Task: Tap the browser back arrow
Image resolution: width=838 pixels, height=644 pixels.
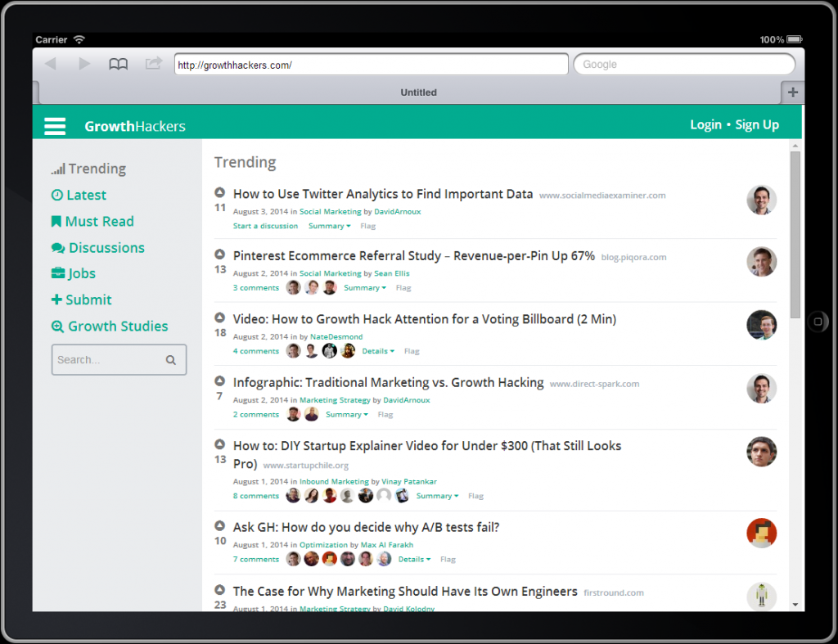Action: [51, 64]
